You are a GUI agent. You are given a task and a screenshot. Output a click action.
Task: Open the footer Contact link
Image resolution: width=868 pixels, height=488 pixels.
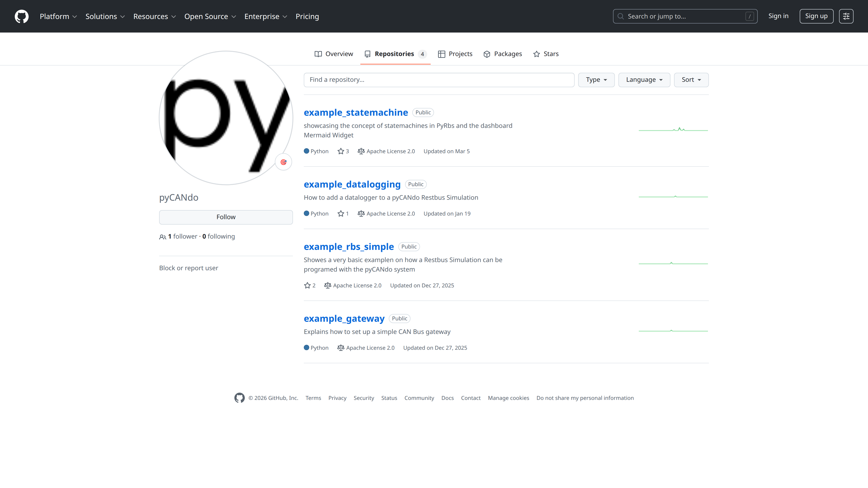click(470, 398)
